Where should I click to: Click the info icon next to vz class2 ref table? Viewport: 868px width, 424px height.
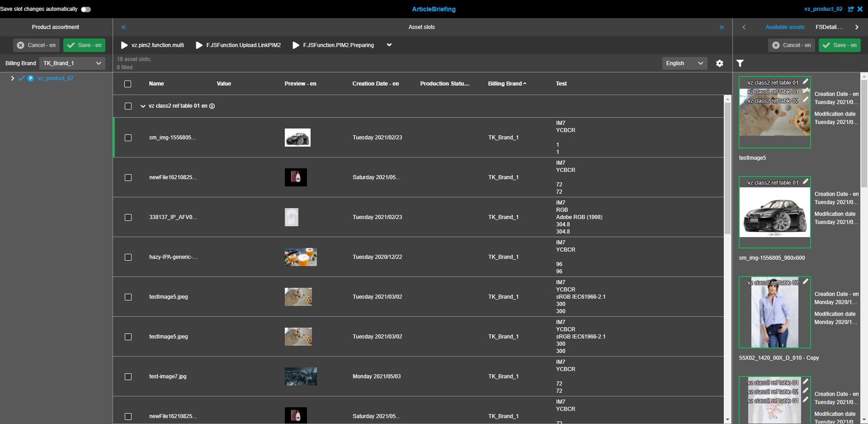point(212,106)
